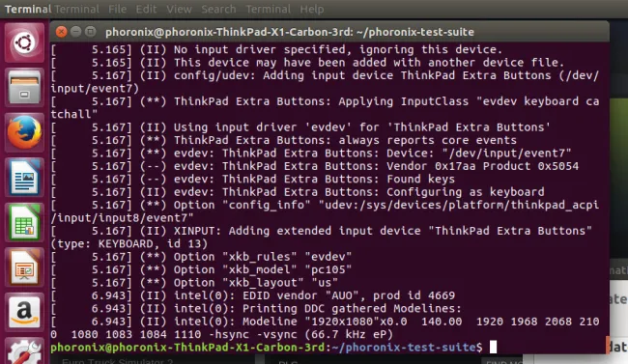The image size is (628, 364).
Task: Click the 'XINPUT: Adding extended input device' line
Action: (322, 231)
